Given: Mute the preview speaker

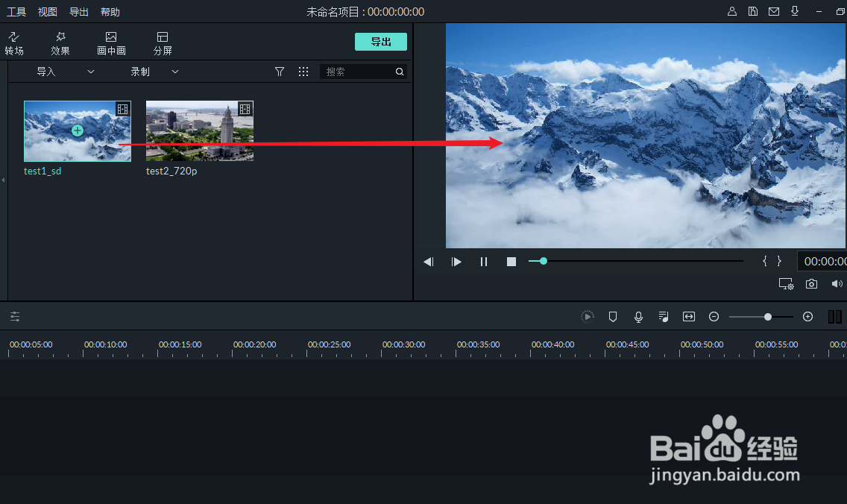Looking at the screenshot, I should [837, 283].
